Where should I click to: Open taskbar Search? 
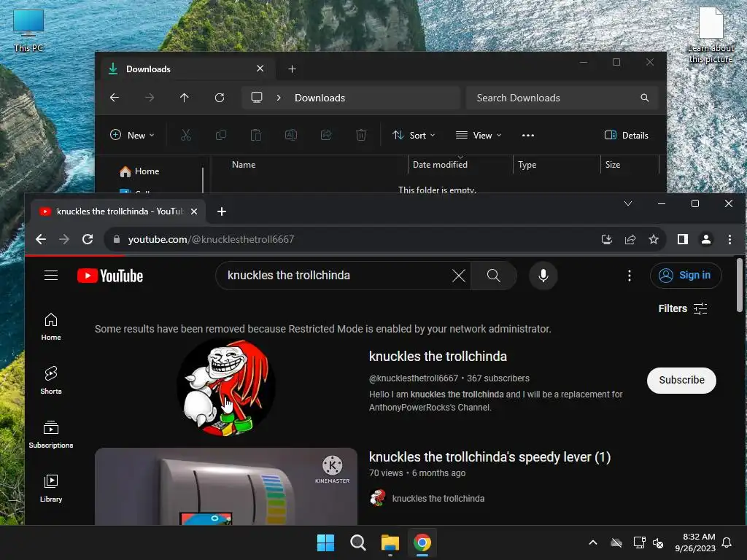[357, 542]
